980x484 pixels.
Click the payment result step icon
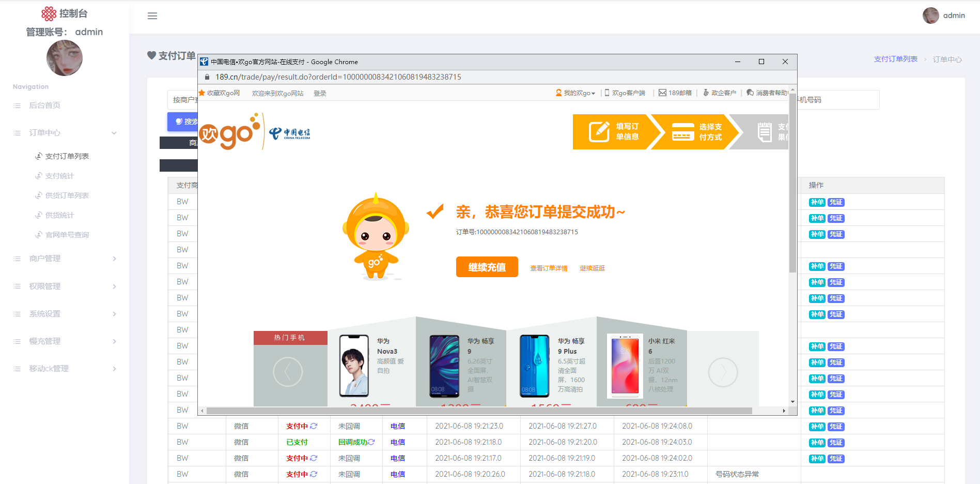pyautogui.click(x=764, y=132)
